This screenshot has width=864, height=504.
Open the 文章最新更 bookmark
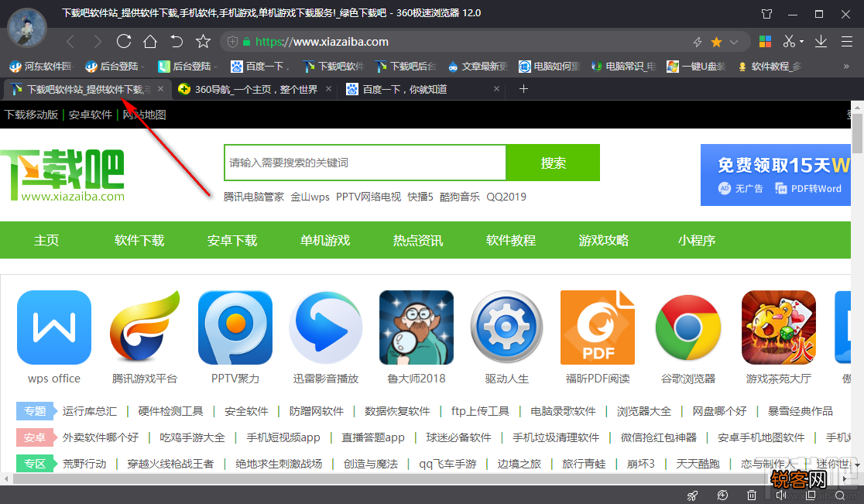point(477,66)
